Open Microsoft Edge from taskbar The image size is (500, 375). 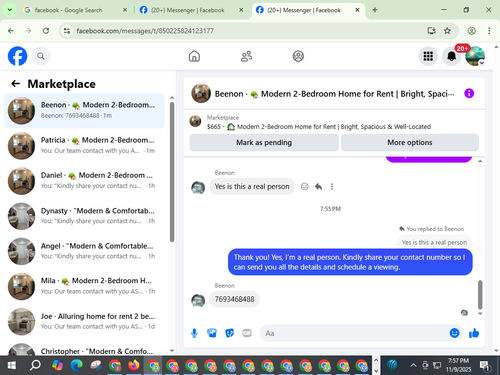(x=77, y=366)
